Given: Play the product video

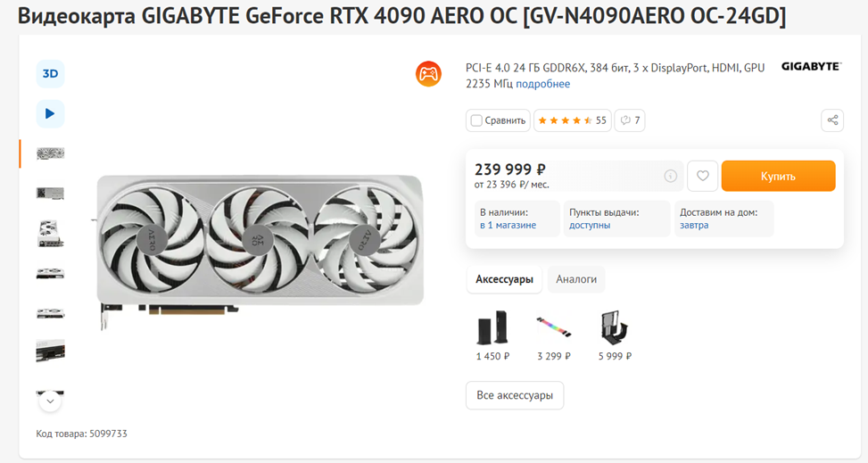Looking at the screenshot, I should pyautogui.click(x=50, y=113).
